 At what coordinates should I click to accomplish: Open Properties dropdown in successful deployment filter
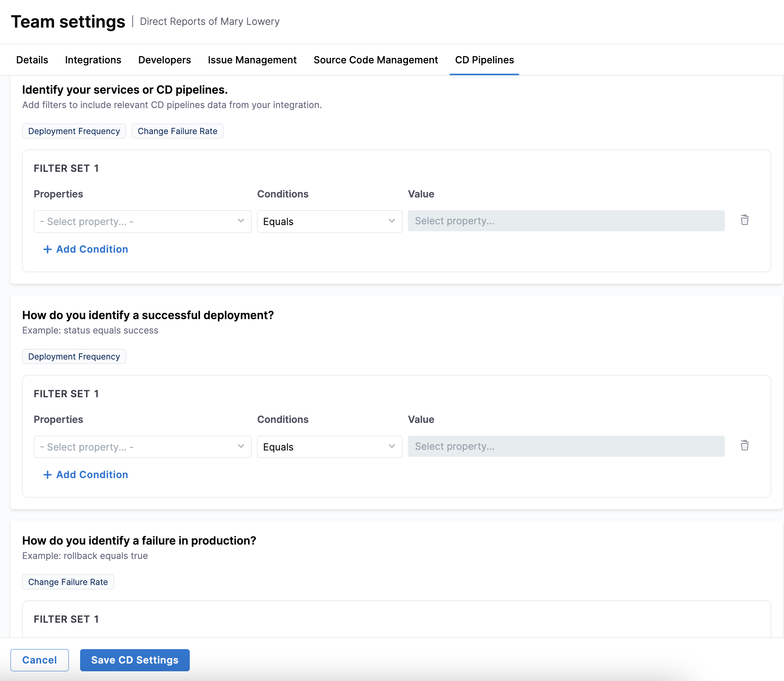[142, 447]
